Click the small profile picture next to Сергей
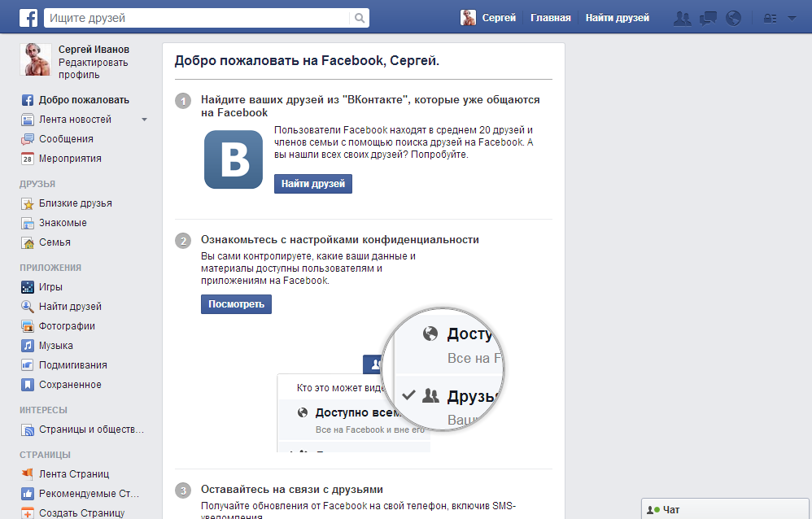 pyautogui.click(x=468, y=18)
